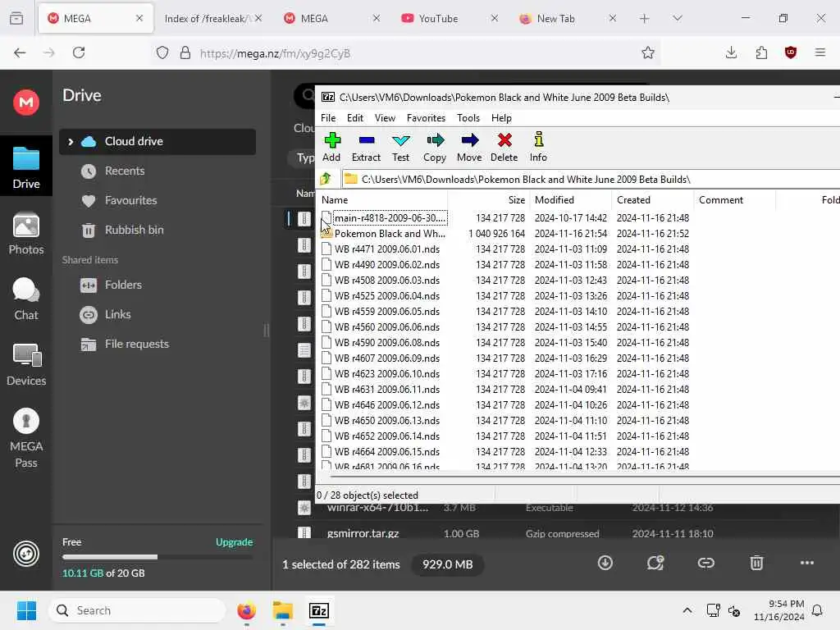
Task: Open the Tools menu in 7-Zip
Action: (x=468, y=118)
